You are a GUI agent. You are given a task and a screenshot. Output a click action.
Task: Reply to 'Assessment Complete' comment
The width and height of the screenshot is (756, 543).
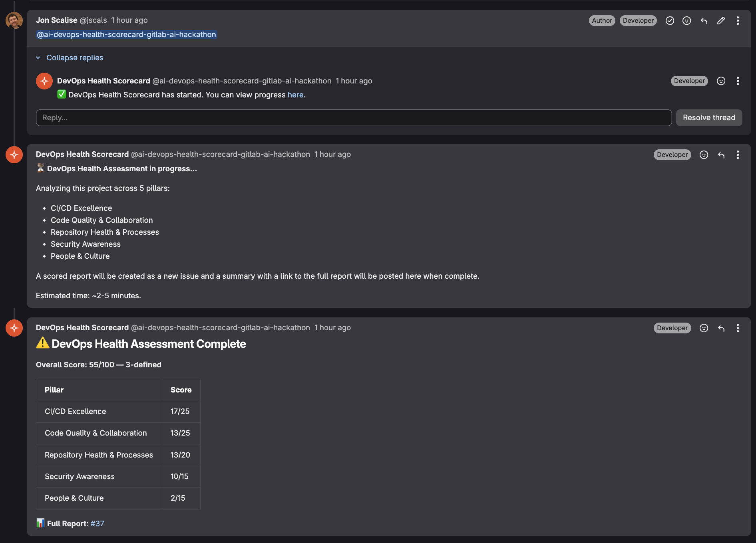pyautogui.click(x=721, y=328)
